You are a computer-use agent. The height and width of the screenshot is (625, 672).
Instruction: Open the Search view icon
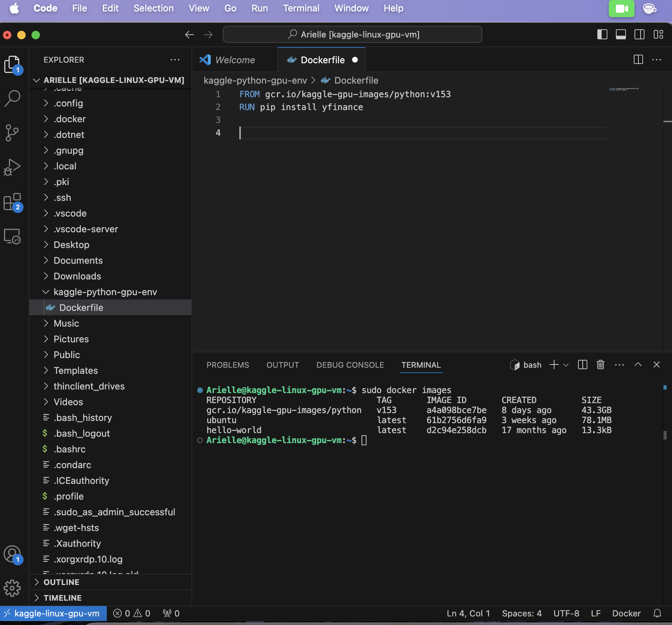tap(13, 98)
